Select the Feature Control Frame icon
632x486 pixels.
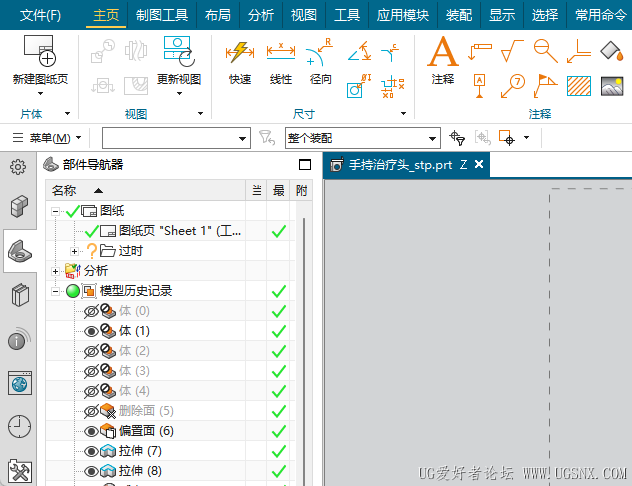(x=480, y=51)
